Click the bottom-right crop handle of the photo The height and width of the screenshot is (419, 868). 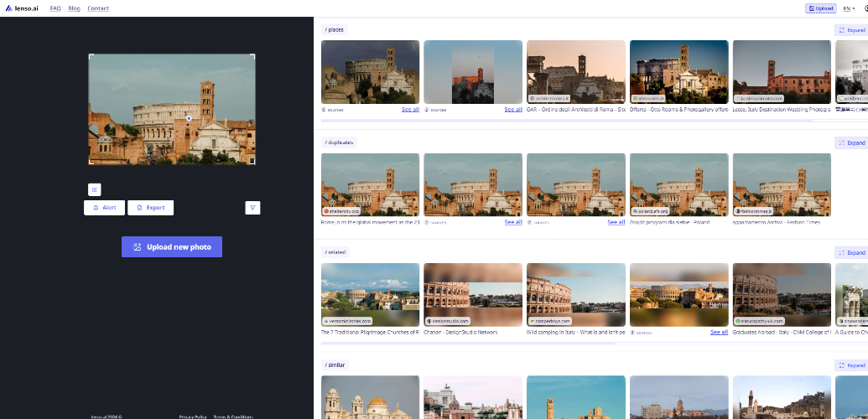pos(252,161)
